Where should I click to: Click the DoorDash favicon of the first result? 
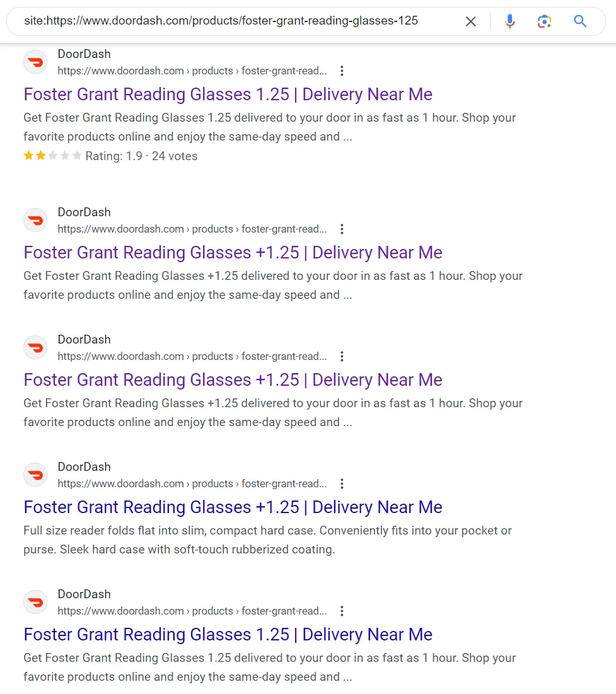(x=35, y=62)
